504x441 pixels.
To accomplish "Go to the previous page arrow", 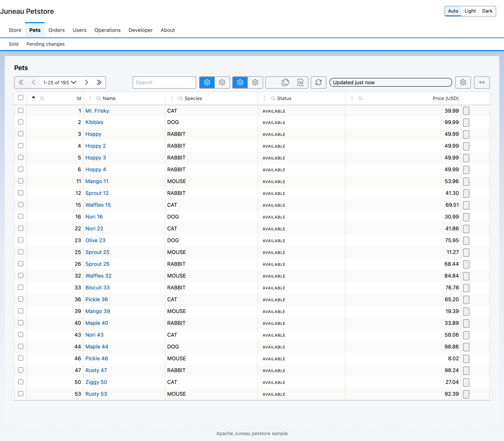I will [x=34, y=82].
